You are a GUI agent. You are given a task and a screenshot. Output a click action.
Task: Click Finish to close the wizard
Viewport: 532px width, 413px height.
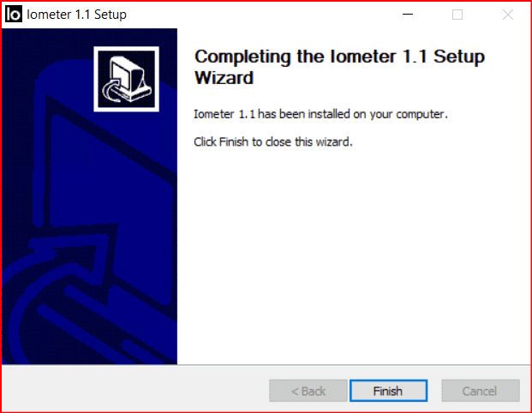click(x=388, y=391)
